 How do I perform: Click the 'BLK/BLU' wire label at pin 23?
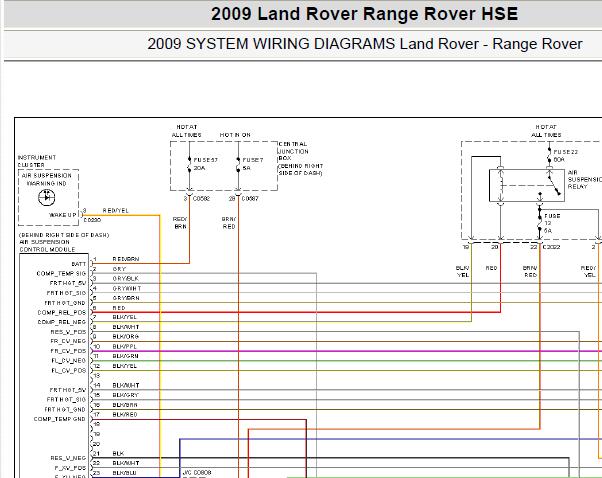pyautogui.click(x=124, y=473)
